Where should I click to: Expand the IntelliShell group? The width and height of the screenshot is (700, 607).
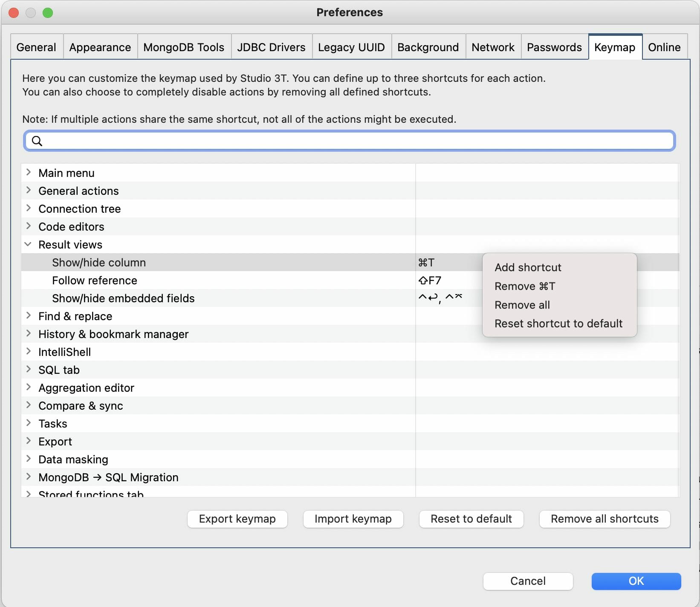pos(28,352)
